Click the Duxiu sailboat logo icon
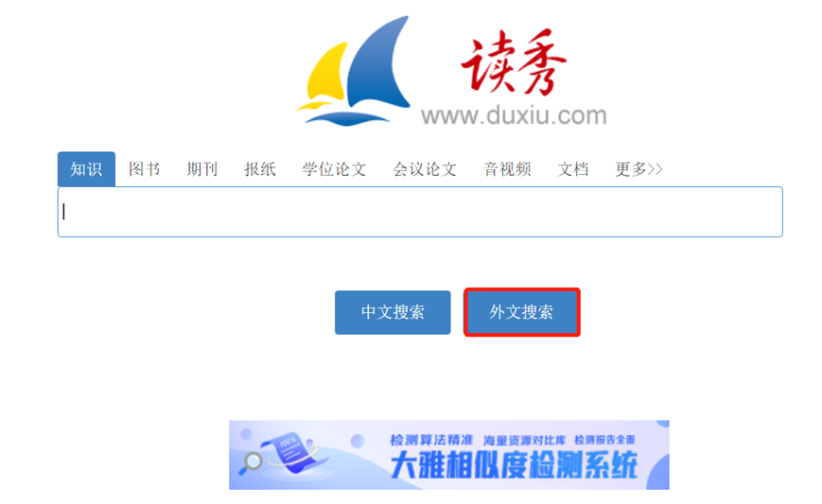822x504 pixels. point(354,71)
